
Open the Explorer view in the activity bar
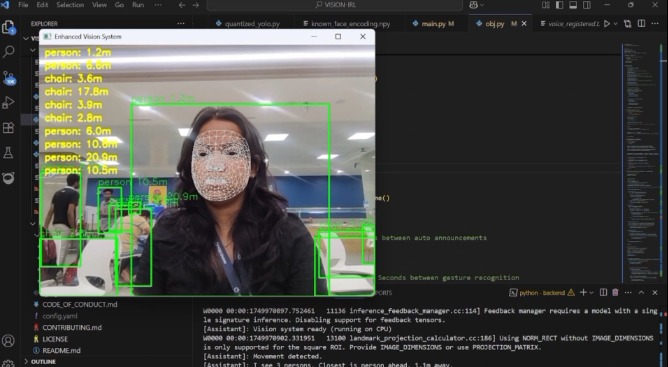click(x=9, y=27)
